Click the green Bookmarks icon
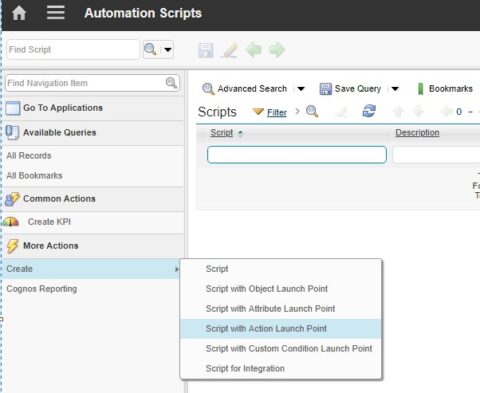The image size is (480, 393). (x=421, y=89)
